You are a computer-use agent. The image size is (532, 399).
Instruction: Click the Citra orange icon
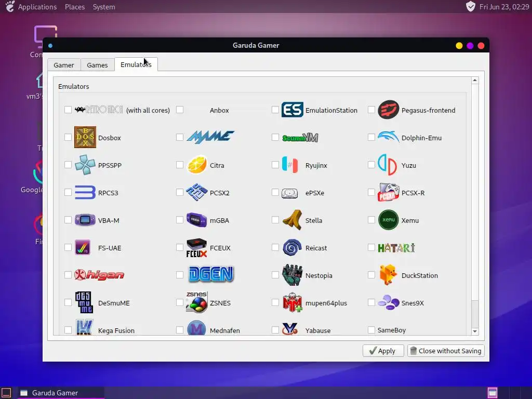(x=197, y=165)
